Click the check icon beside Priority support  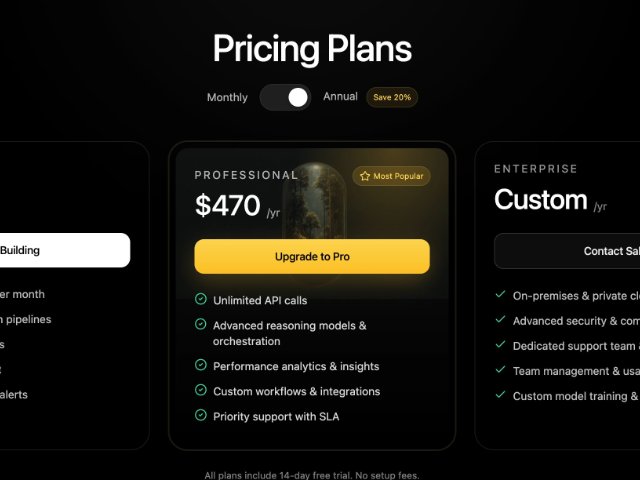[x=201, y=416]
